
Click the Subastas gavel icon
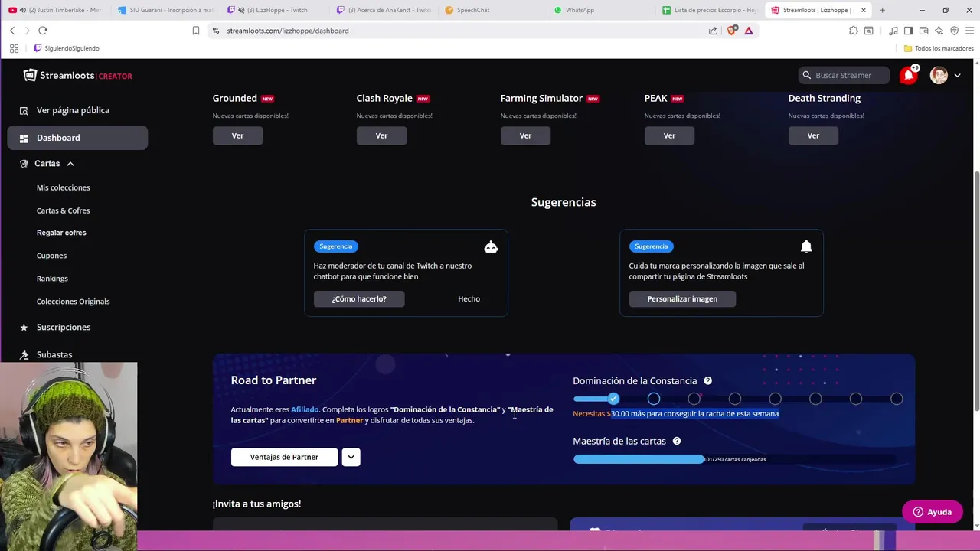(x=24, y=355)
